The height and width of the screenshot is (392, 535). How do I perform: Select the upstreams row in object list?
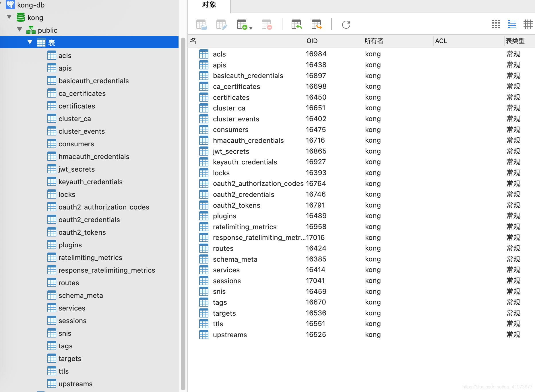coord(361,335)
